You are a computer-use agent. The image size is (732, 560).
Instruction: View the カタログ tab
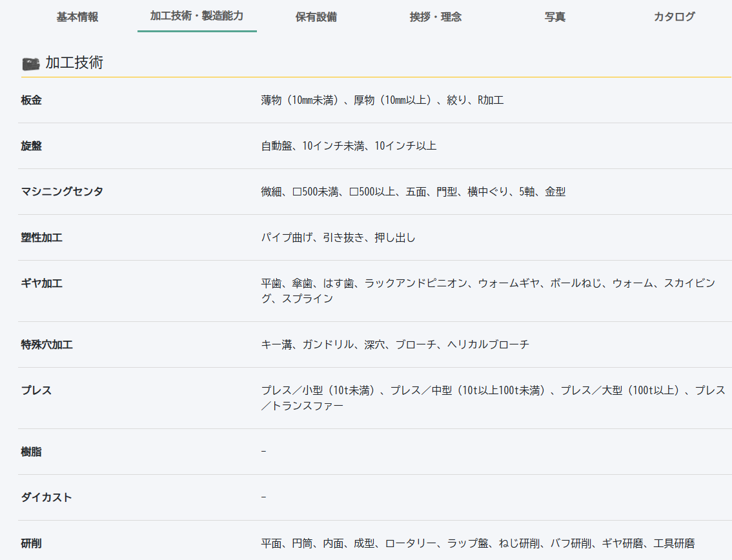click(x=675, y=17)
